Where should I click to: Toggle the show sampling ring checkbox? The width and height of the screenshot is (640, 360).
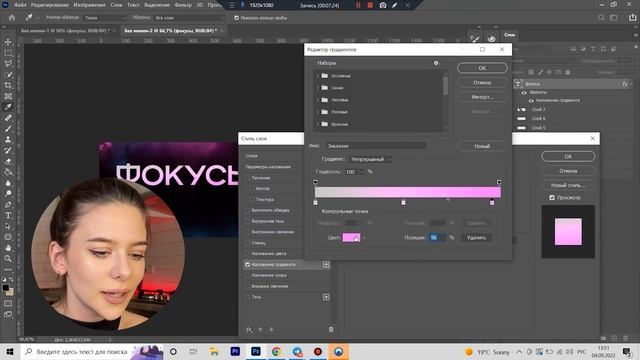[236, 18]
